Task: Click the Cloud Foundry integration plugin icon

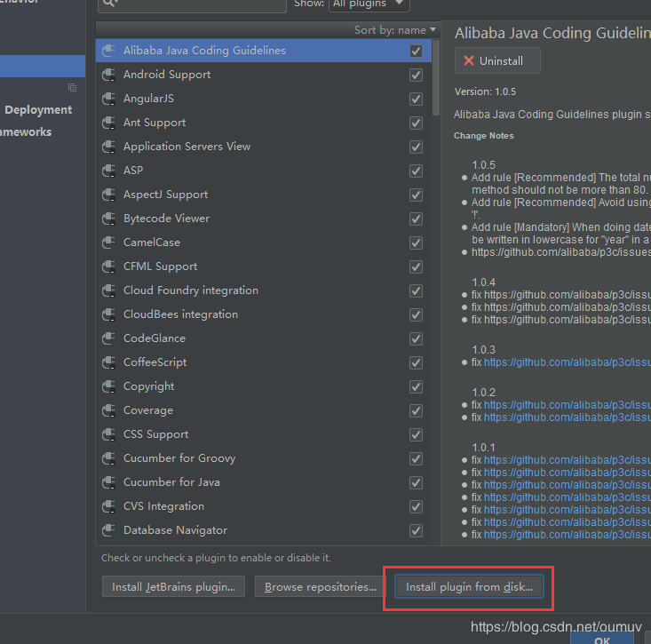Action: [108, 290]
